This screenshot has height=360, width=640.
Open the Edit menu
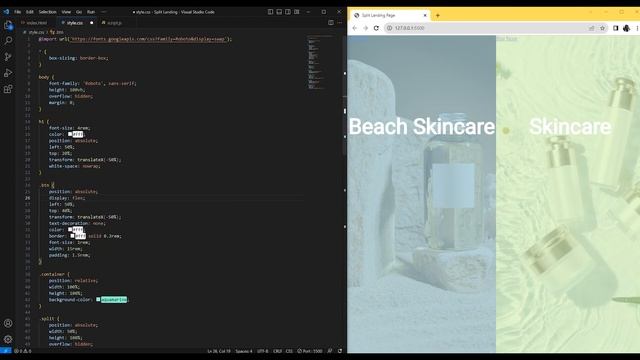[x=30, y=12]
